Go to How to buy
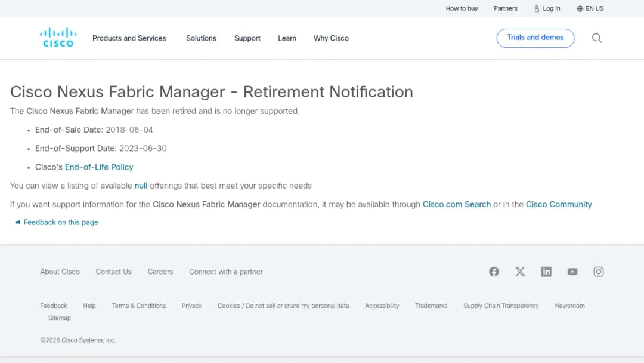The image size is (644, 363). click(x=462, y=8)
